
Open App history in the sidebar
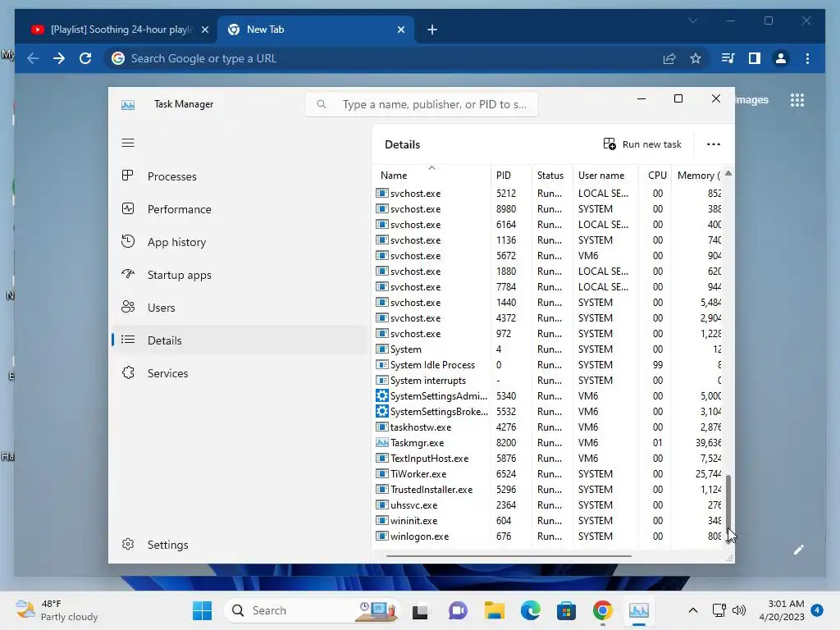coord(239,242)
